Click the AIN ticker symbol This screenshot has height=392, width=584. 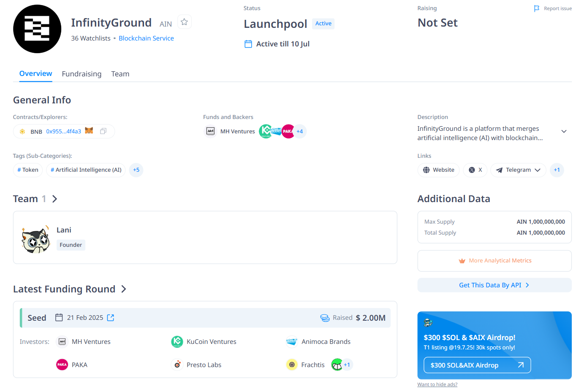[x=166, y=24]
